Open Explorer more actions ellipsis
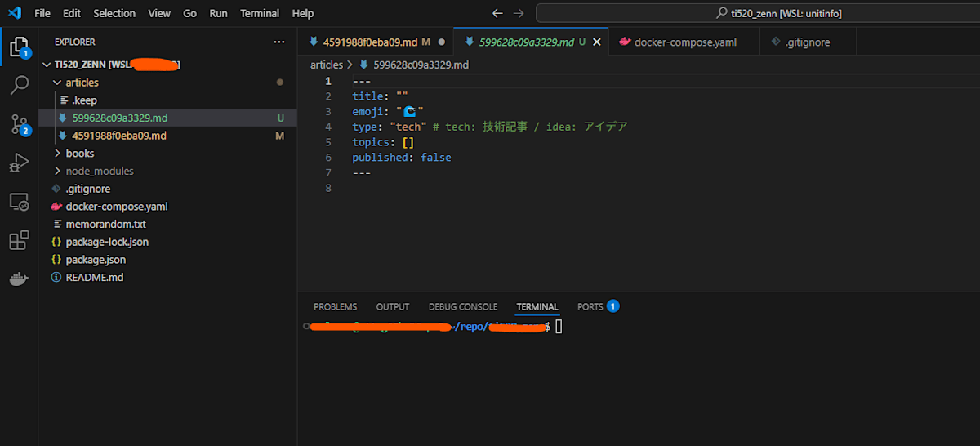Image resolution: width=980 pixels, height=446 pixels. pos(279,42)
